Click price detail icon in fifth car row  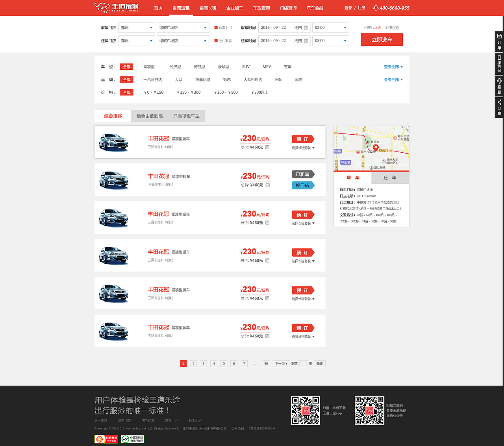point(267,298)
